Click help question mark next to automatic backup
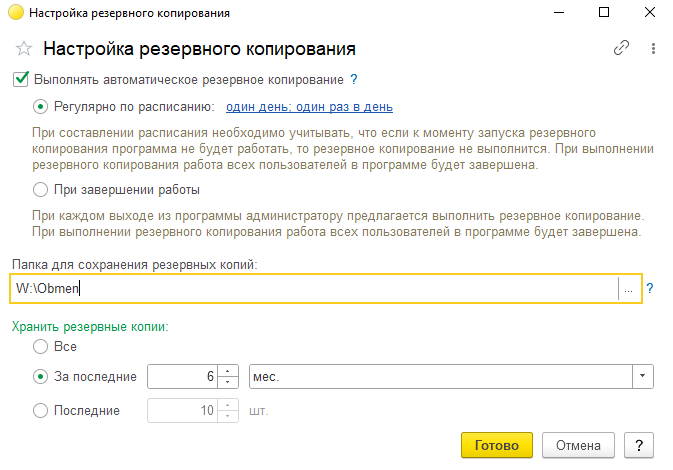Image resolution: width=673 pixels, height=470 pixels. pos(354,79)
